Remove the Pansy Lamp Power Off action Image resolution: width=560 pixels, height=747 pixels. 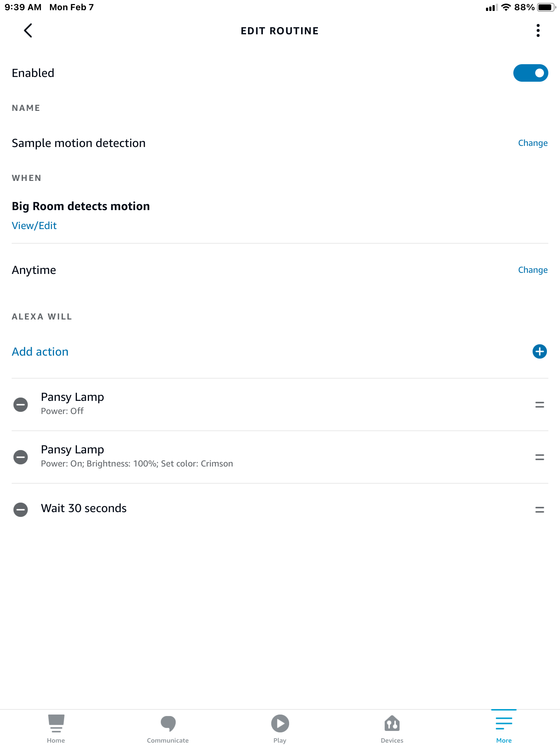tap(21, 405)
